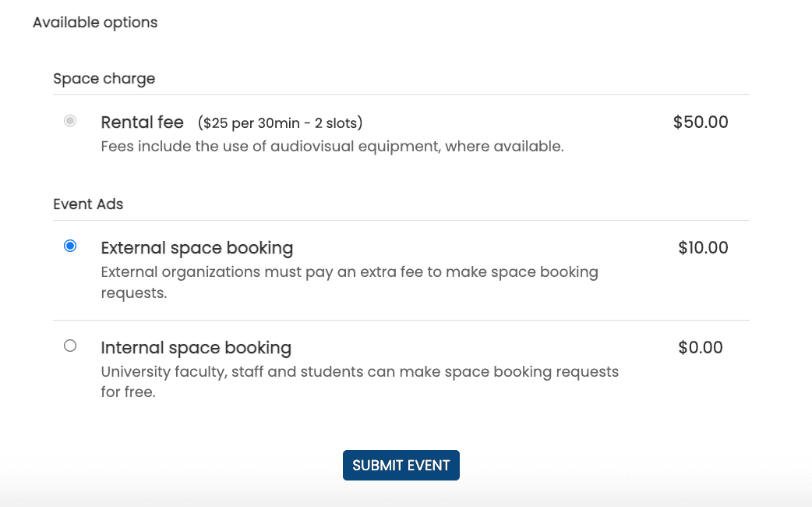The image size is (812, 507).
Task: Click the "Internal space booking" label text
Action: tap(196, 347)
